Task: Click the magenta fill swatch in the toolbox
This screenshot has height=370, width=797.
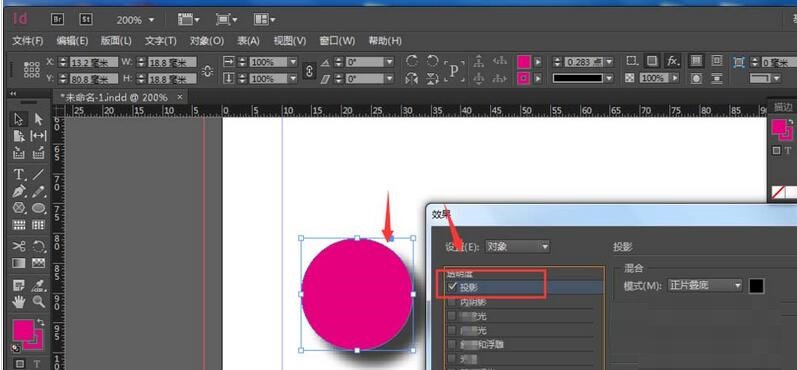Action: [23, 330]
